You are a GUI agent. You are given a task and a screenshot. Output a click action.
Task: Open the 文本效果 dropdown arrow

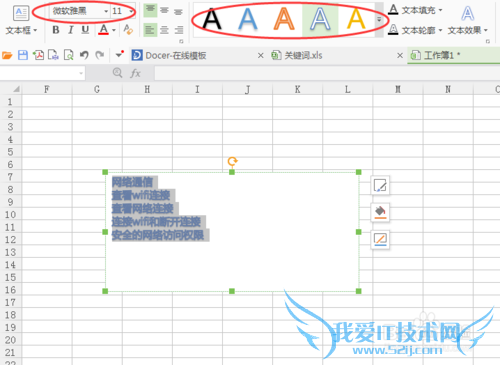pyautogui.click(x=486, y=30)
